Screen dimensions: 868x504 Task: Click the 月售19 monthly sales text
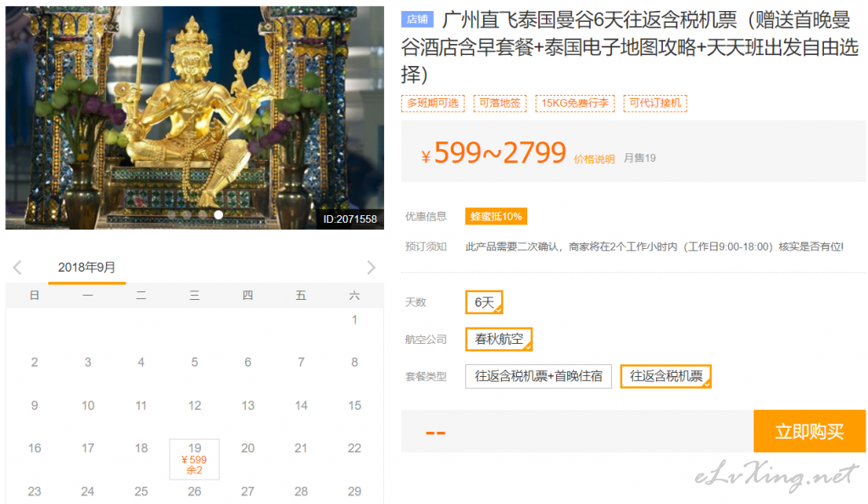coord(639,158)
